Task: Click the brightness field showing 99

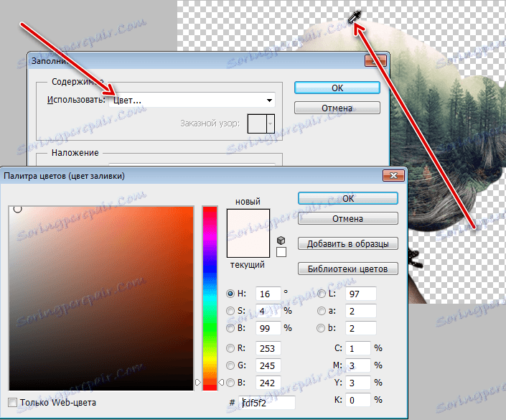Action: pos(268,328)
